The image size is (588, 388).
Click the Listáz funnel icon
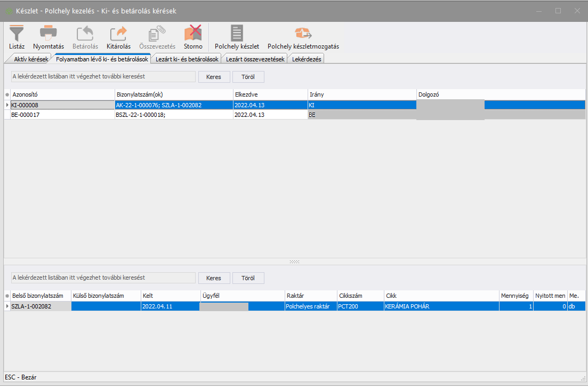pyautogui.click(x=17, y=33)
